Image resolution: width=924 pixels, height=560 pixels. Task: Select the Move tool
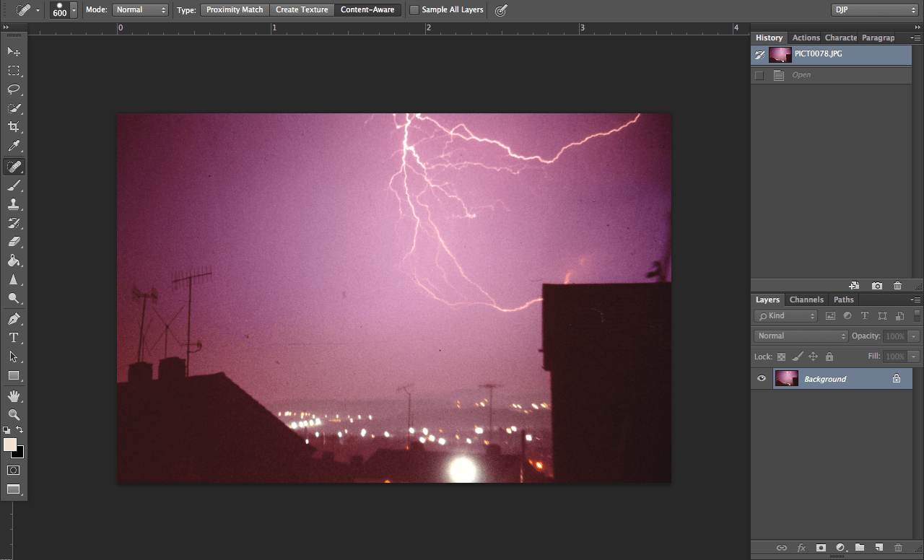point(14,51)
